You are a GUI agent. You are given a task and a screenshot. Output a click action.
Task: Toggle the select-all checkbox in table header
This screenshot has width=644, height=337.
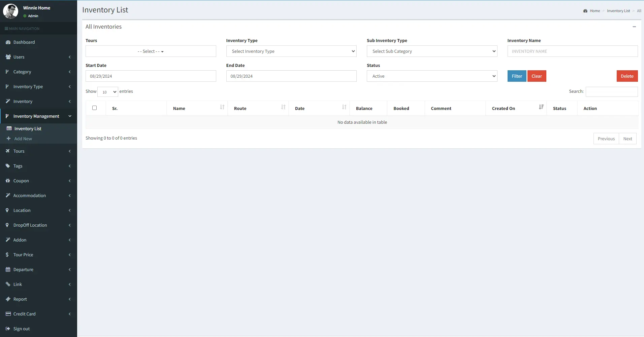coord(95,108)
